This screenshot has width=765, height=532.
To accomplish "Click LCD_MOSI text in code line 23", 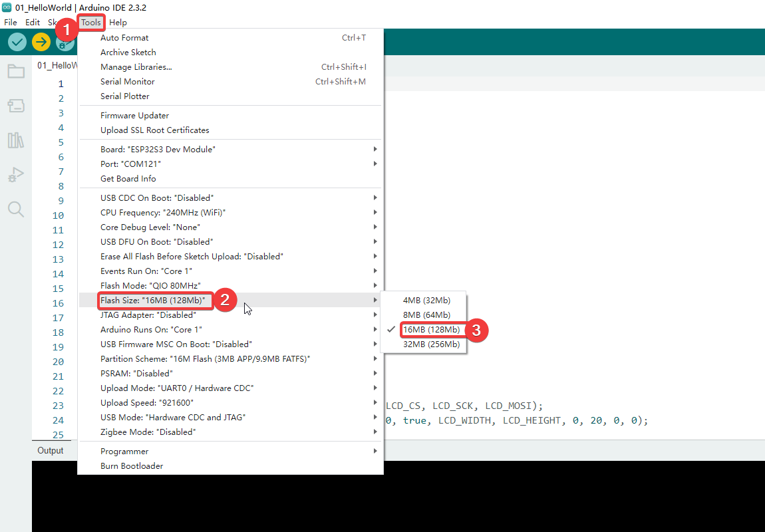I will pos(508,406).
